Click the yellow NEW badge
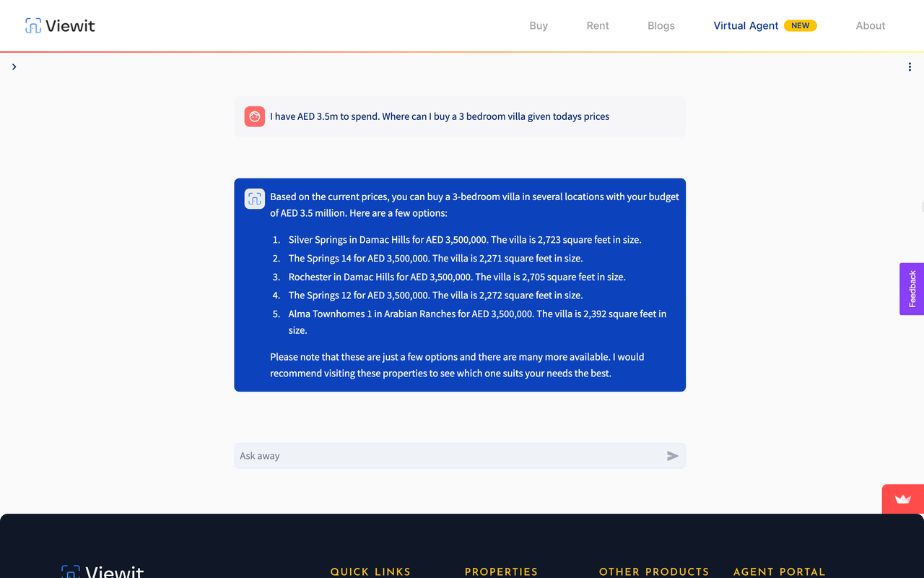Image resolution: width=924 pixels, height=578 pixels. point(800,26)
